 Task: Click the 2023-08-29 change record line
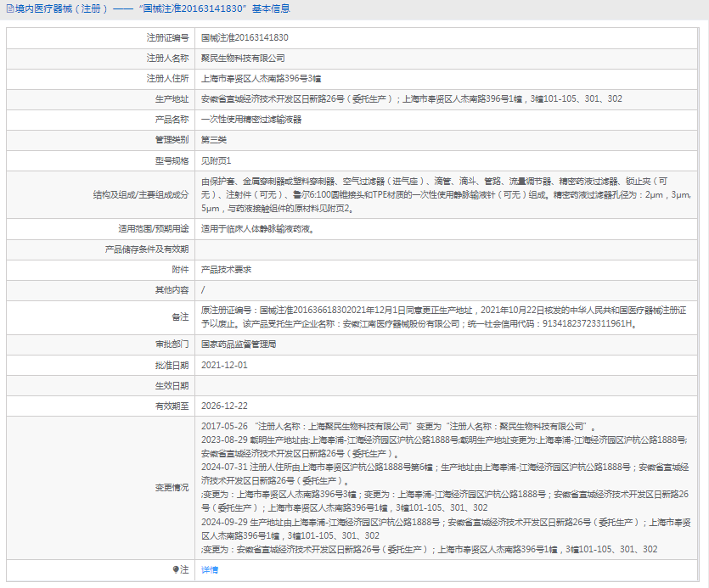(444, 446)
